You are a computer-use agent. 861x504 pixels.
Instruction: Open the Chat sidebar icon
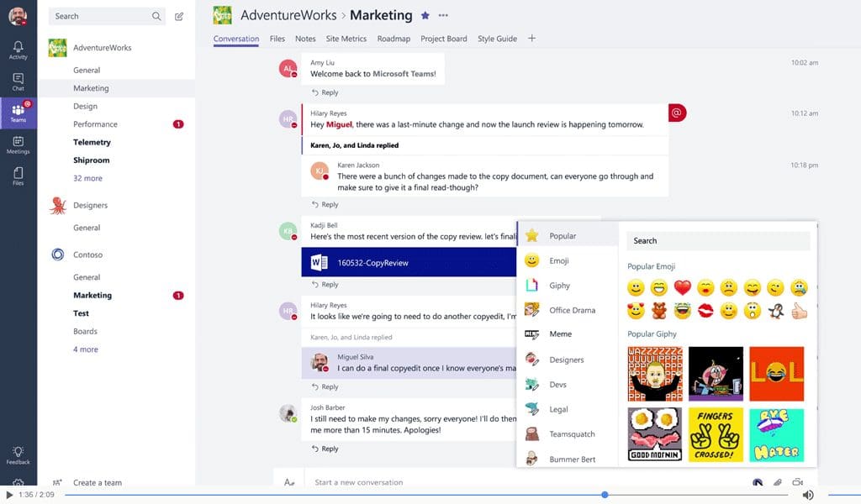pos(18,81)
